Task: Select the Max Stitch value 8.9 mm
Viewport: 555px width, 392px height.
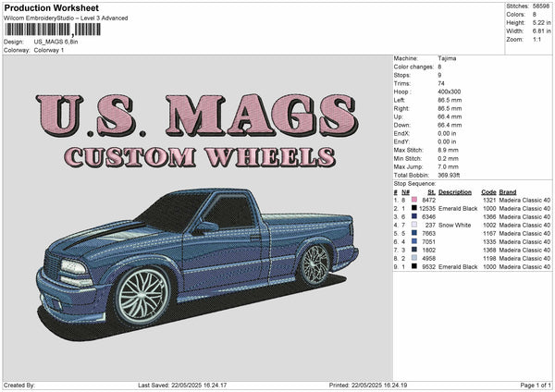Action: [448, 151]
